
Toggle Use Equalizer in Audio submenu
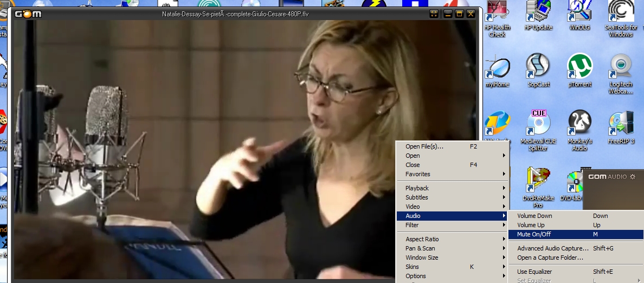pyautogui.click(x=575, y=272)
